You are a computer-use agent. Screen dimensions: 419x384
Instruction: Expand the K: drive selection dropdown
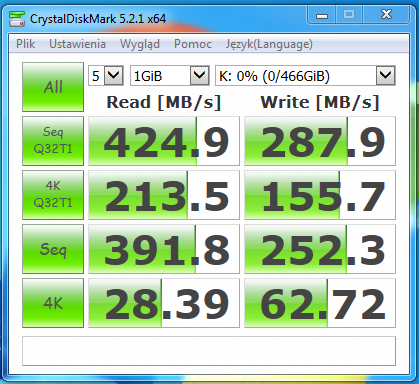point(385,76)
